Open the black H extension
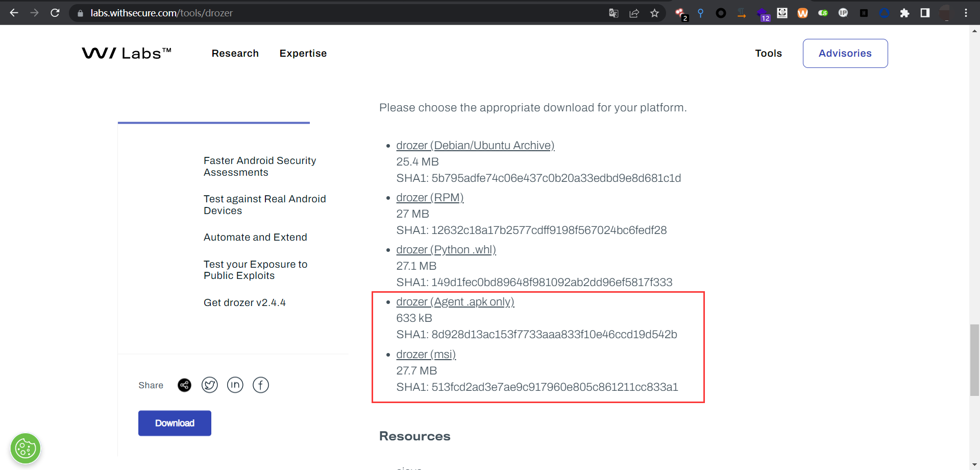 click(x=864, y=13)
